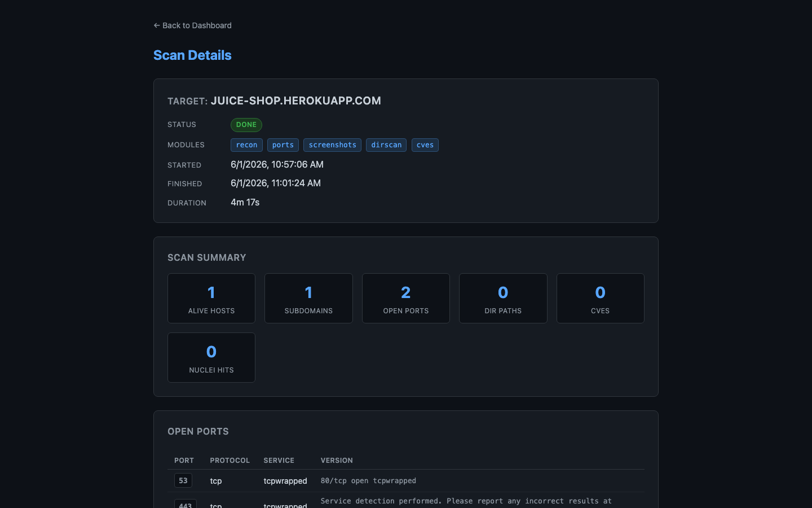The image size is (812, 508).
Task: Click the 'Service detection performed' version text
Action: 466,501
